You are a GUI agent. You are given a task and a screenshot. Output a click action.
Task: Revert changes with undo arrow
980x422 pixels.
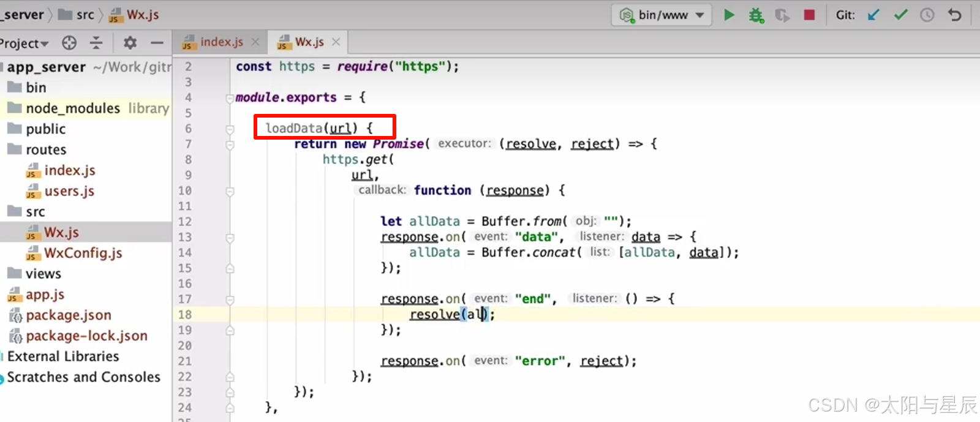click(954, 15)
